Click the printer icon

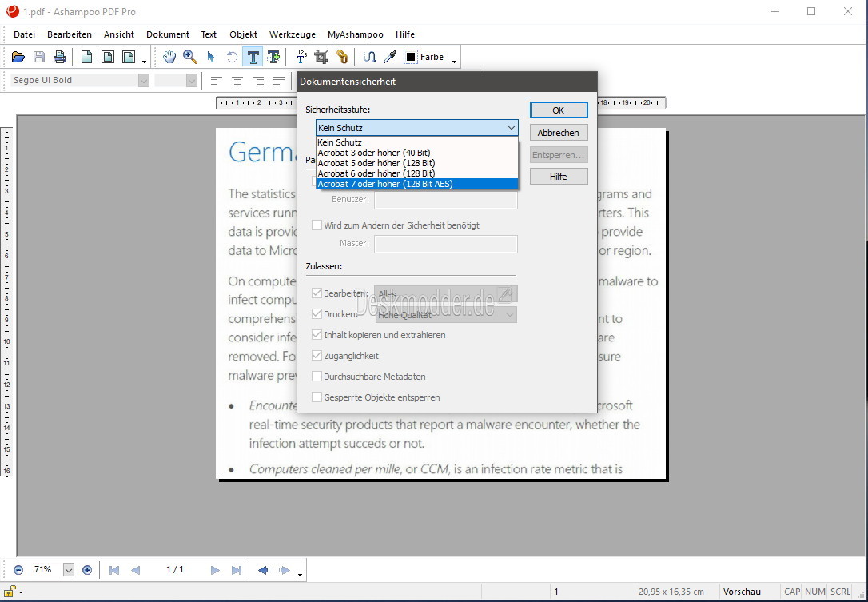tap(60, 57)
